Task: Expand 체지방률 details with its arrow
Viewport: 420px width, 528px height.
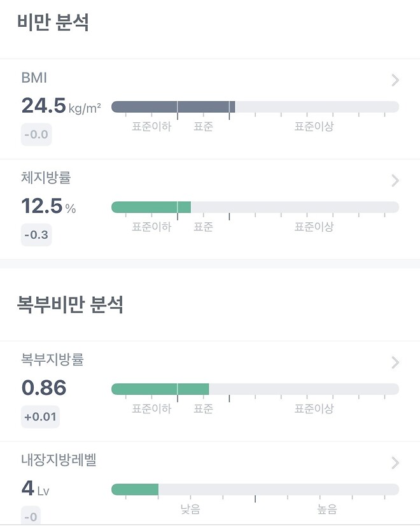Action: pos(395,180)
